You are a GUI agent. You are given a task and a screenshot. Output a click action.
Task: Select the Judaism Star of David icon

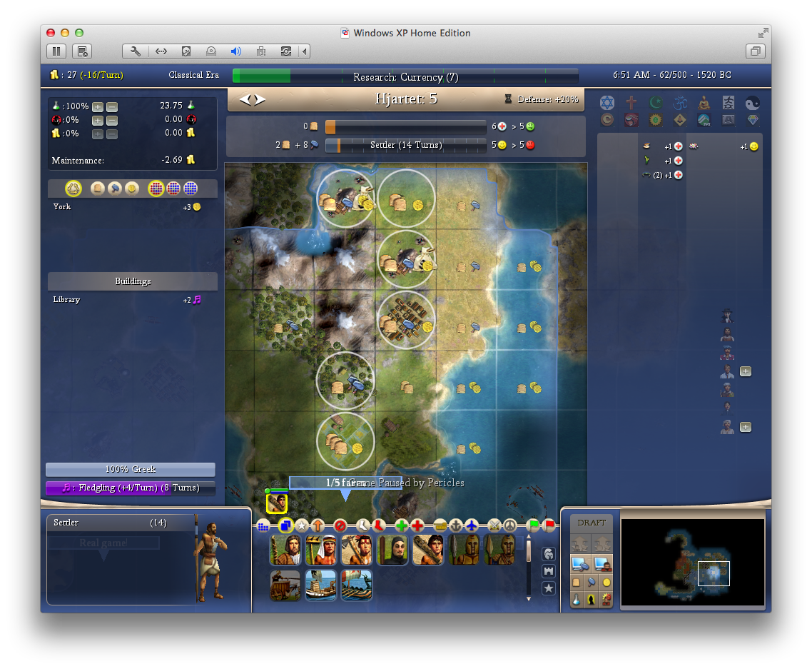[607, 103]
